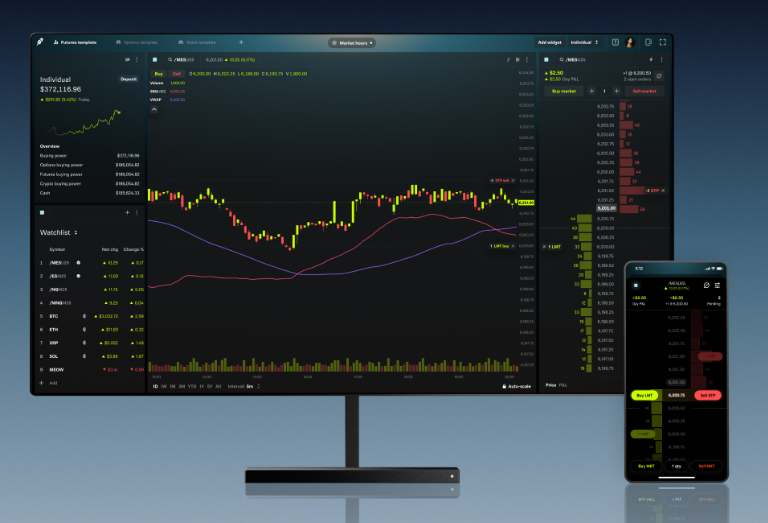Click the recenter icon beside open orders
The width and height of the screenshot is (768, 523).
[659, 76]
